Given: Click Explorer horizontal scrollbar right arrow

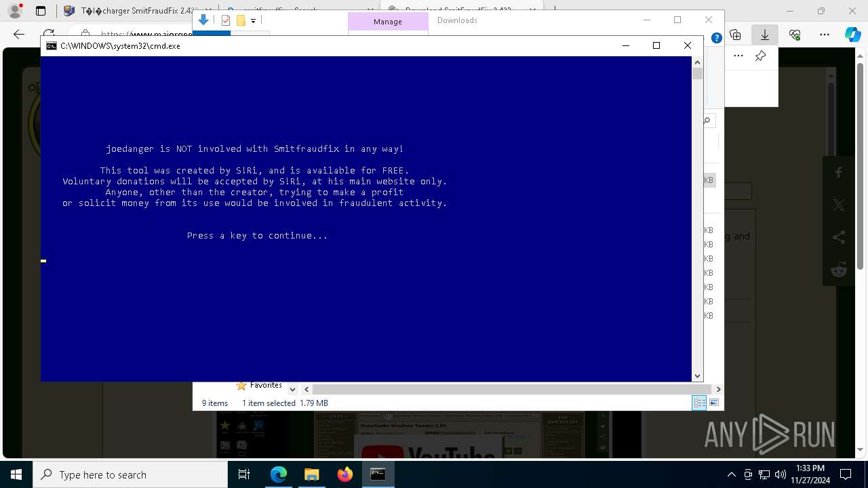Looking at the screenshot, I should point(718,390).
